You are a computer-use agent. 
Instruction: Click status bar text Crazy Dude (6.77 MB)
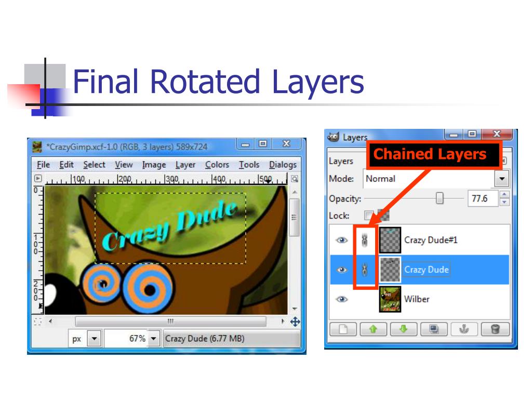205,339
